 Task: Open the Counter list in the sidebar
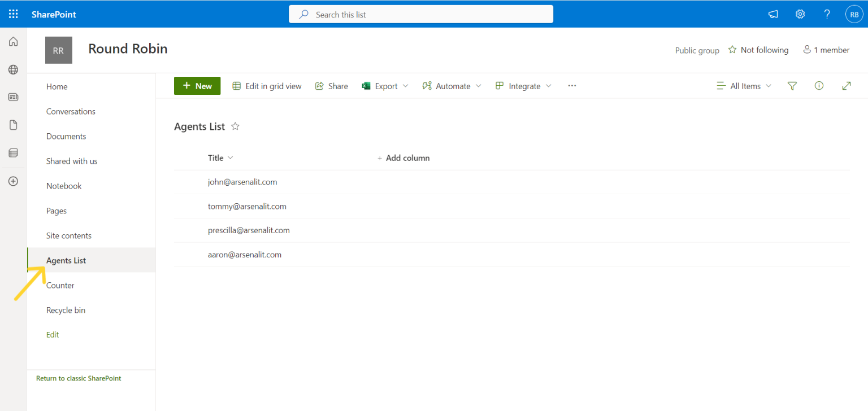click(60, 285)
